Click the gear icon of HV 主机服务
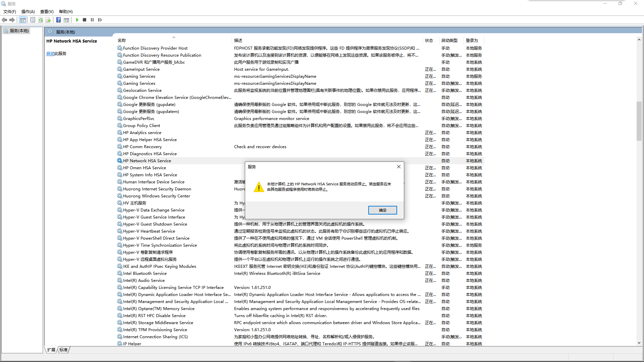 (119, 203)
